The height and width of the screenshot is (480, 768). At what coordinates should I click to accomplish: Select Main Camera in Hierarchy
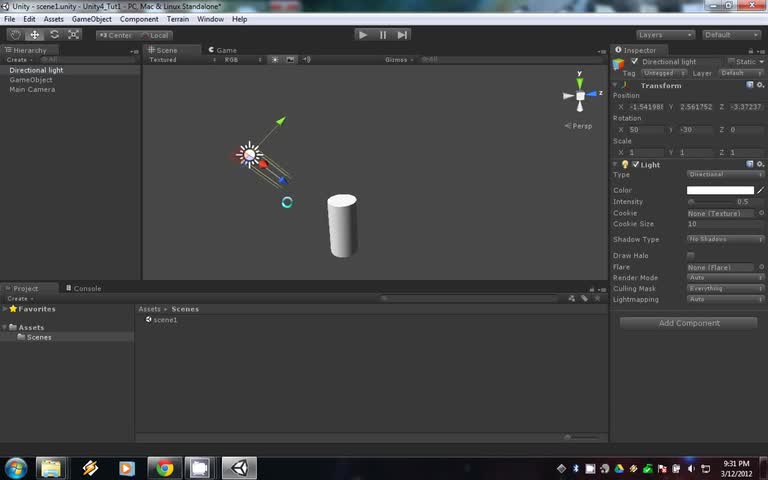71,90
